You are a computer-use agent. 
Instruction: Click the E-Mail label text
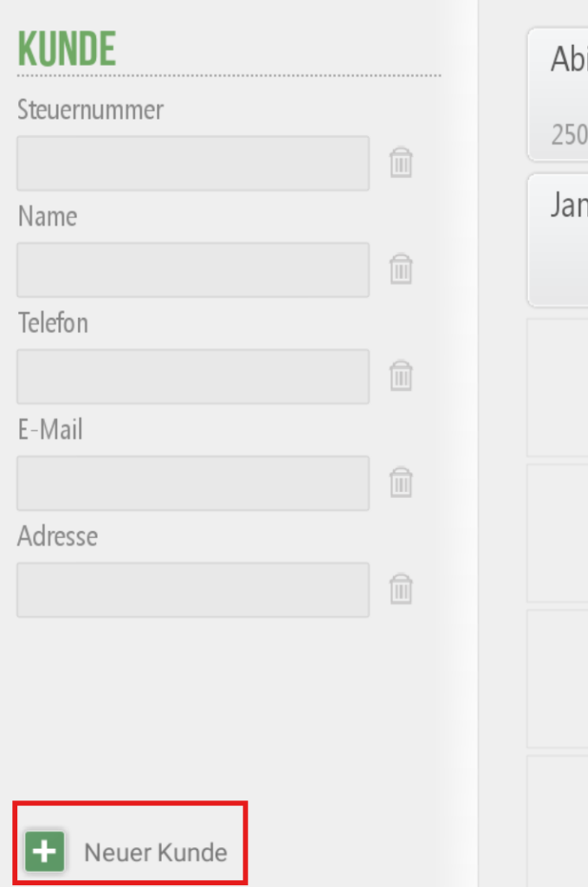click(x=50, y=430)
